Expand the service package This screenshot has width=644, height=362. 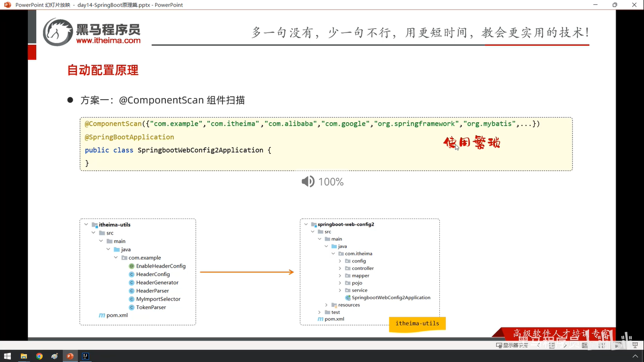click(340, 290)
